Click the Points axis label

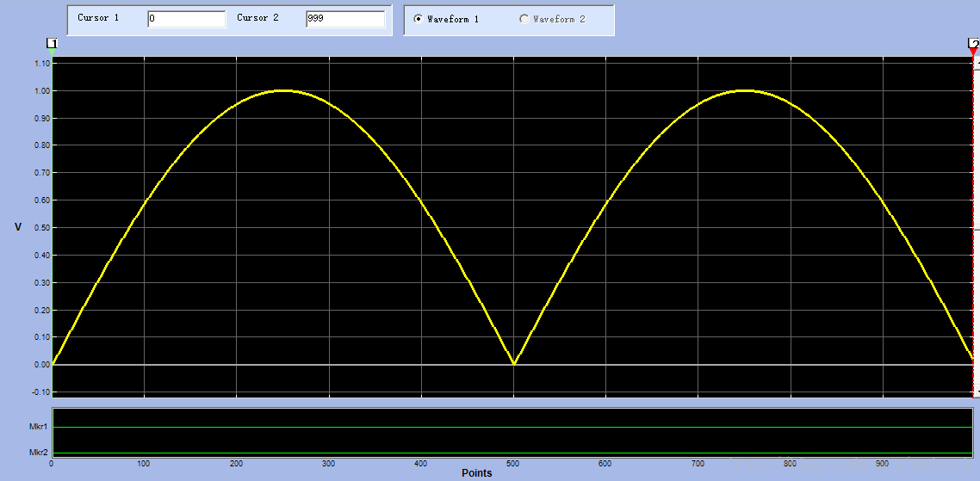click(477, 473)
